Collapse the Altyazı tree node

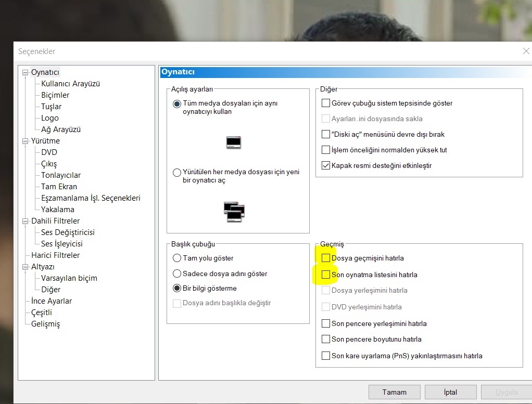point(25,267)
